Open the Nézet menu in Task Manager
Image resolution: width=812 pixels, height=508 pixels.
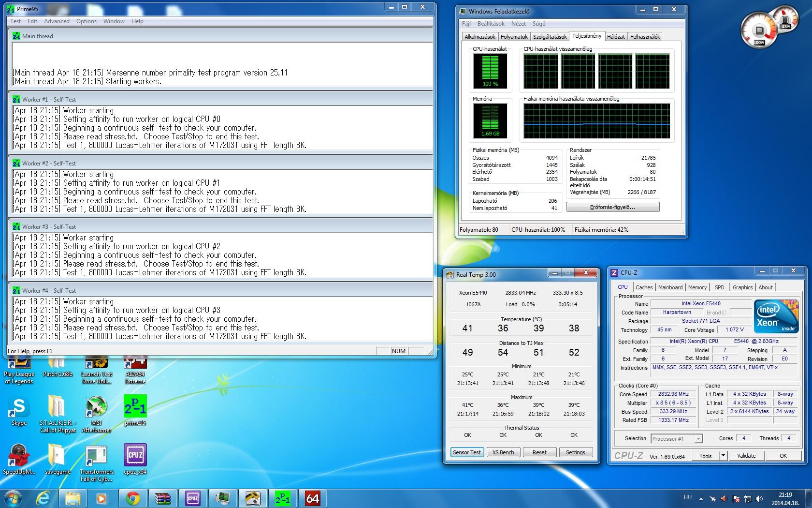coord(519,24)
